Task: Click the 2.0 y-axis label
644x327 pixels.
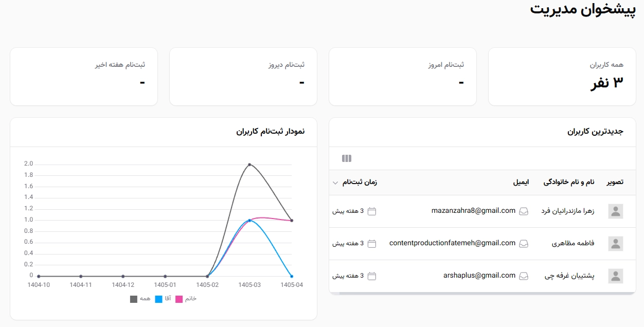Action: (28, 164)
